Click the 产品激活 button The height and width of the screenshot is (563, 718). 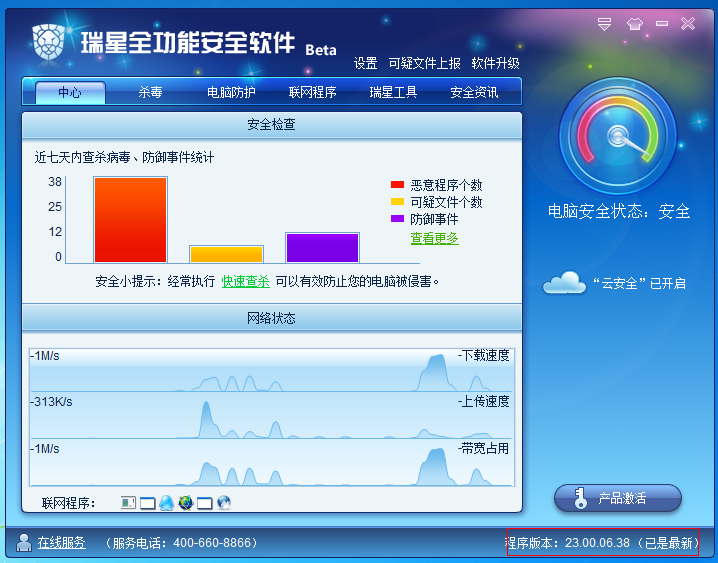[x=618, y=498]
